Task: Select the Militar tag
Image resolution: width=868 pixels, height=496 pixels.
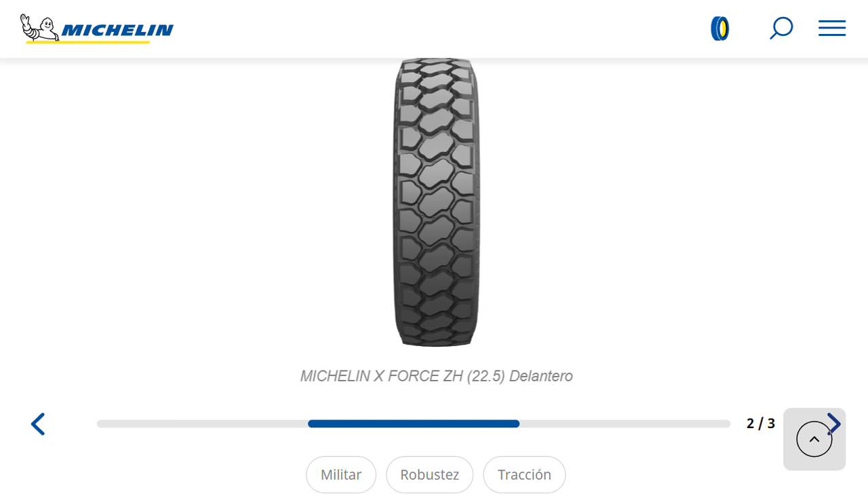Action: [x=341, y=474]
